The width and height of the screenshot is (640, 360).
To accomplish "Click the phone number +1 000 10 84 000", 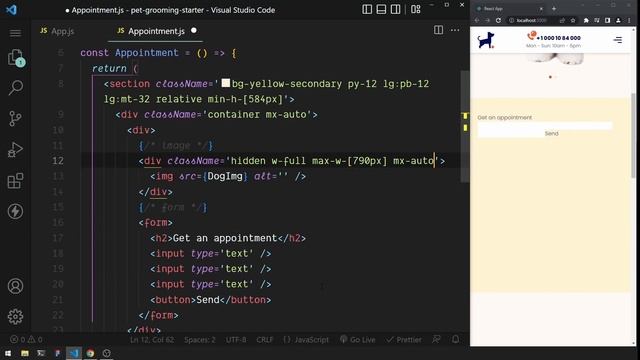I will pyautogui.click(x=558, y=38).
